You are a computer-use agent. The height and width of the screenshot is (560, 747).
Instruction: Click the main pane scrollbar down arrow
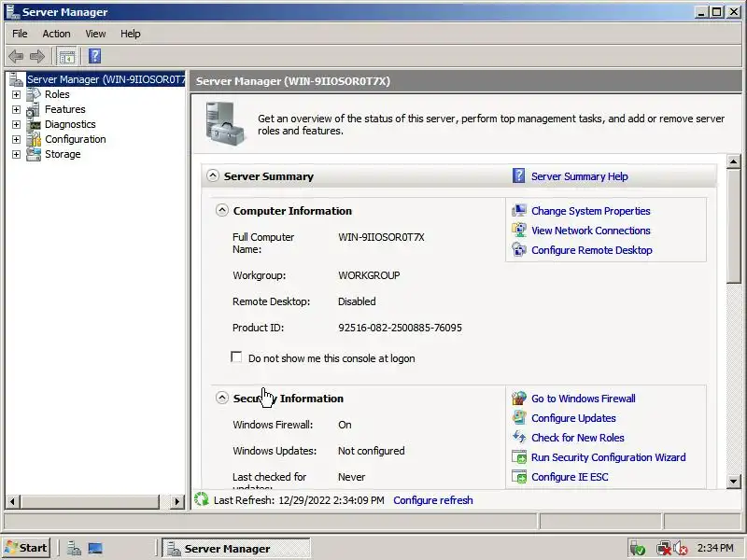pos(734,482)
